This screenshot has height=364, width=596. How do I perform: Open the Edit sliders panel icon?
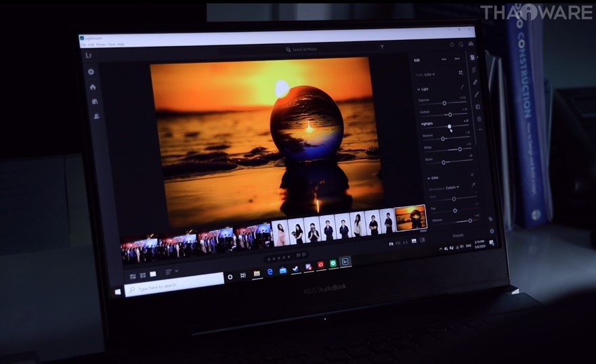(473, 58)
